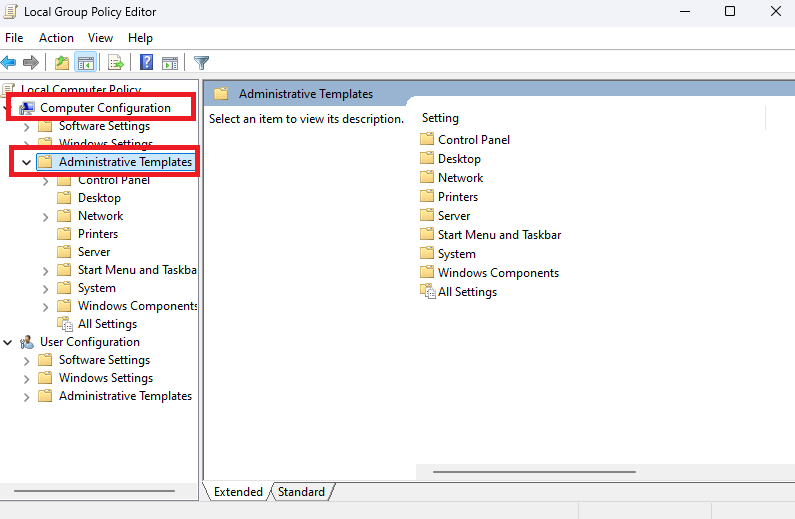The width and height of the screenshot is (795, 519).
Task: Expand Software Settings under User Configuration
Action: (26, 361)
